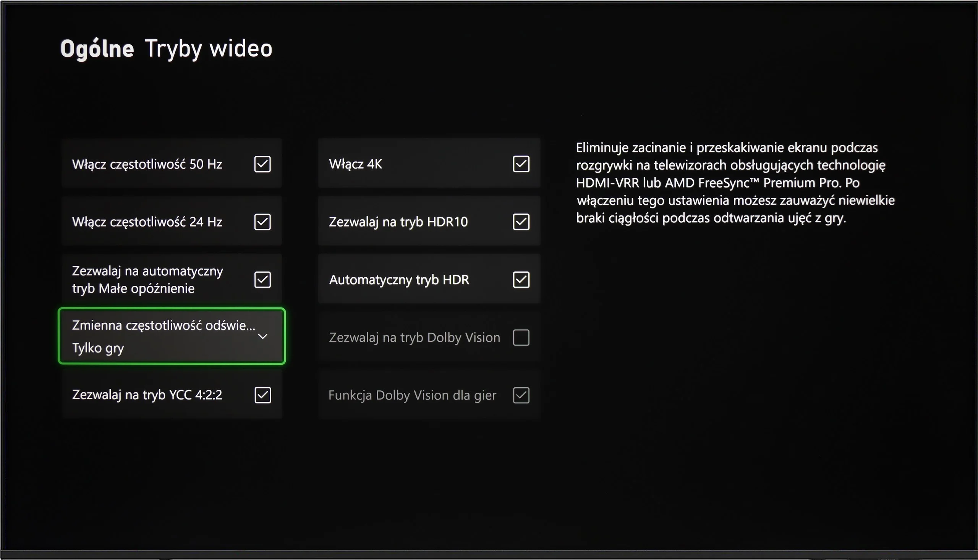This screenshot has width=978, height=560.
Task: Toggle the Funkcja Dolby Vision dla gier checkbox
Action: click(521, 395)
